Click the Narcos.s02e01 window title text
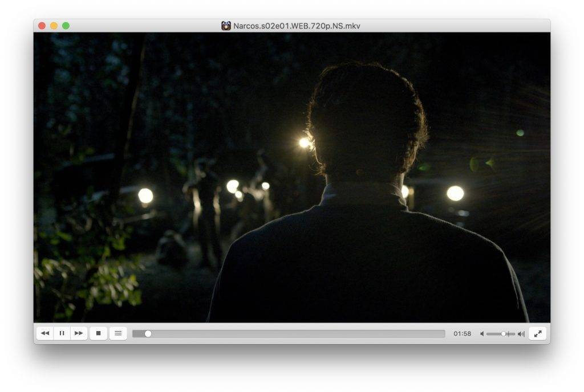This screenshot has height=392, width=584. tap(297, 26)
